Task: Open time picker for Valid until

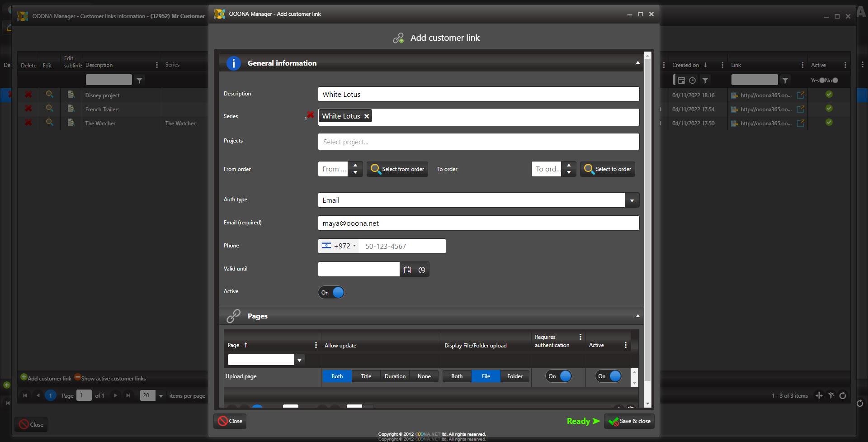Action: pos(422,270)
